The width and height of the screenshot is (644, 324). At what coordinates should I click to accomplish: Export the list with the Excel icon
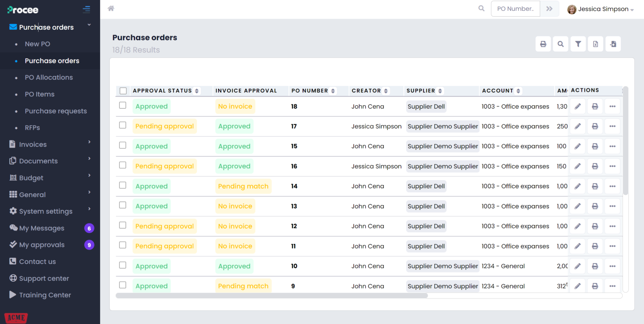595,44
